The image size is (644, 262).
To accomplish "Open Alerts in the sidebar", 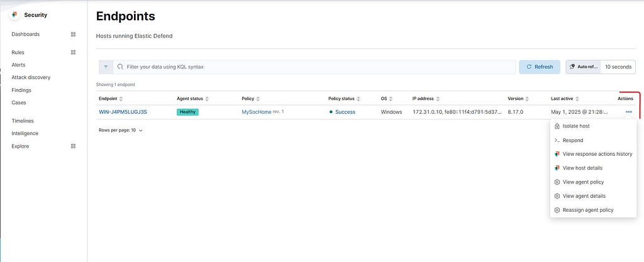I will [x=18, y=65].
